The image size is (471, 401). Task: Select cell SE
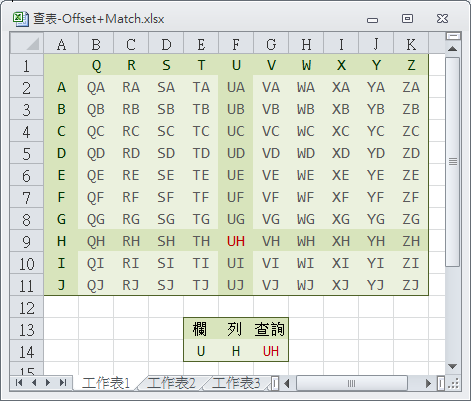pos(166,175)
